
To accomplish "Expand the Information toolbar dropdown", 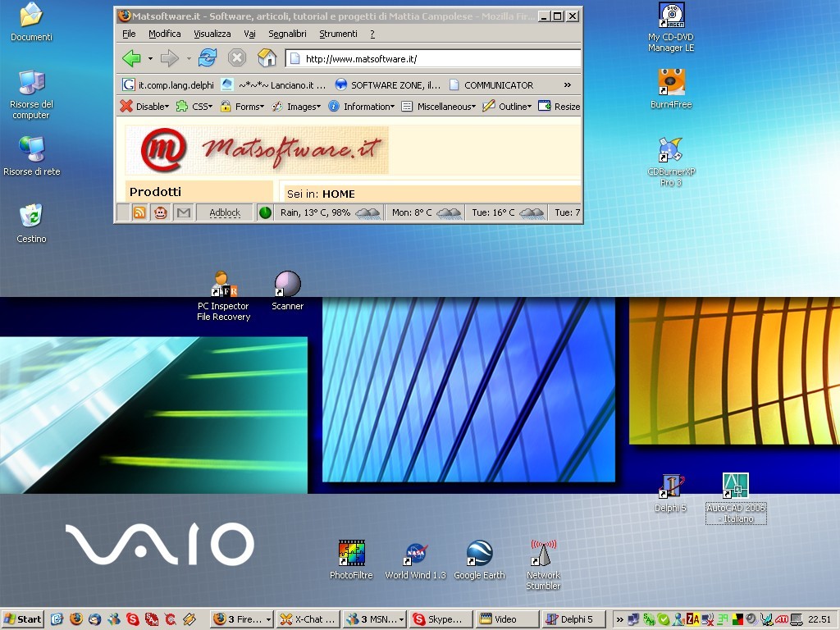I will coord(362,106).
